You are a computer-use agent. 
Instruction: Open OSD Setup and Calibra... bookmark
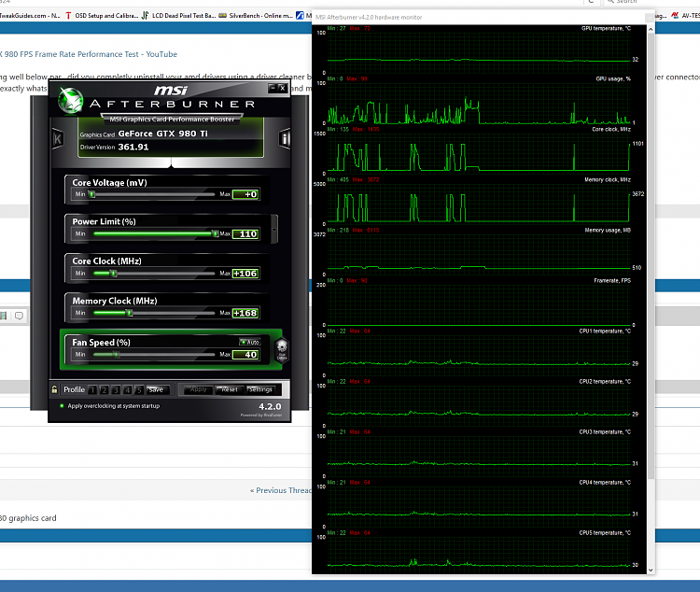pyautogui.click(x=102, y=16)
